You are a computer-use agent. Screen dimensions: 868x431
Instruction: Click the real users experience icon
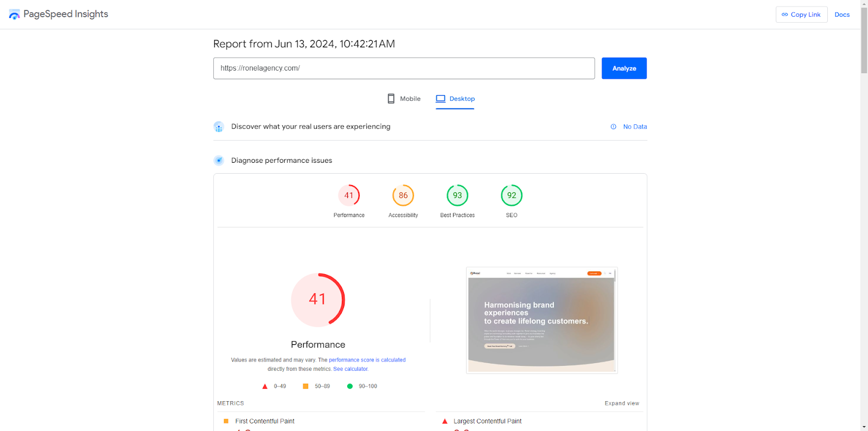point(219,127)
